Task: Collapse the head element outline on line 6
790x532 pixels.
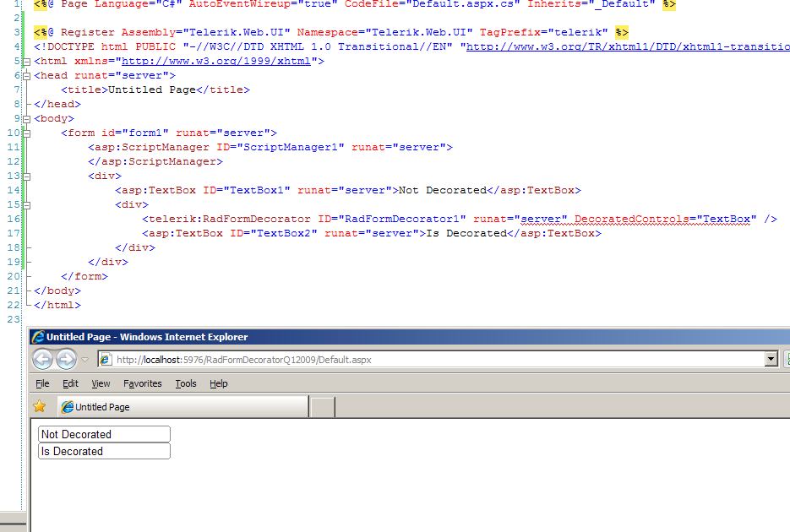Action: (x=27, y=77)
